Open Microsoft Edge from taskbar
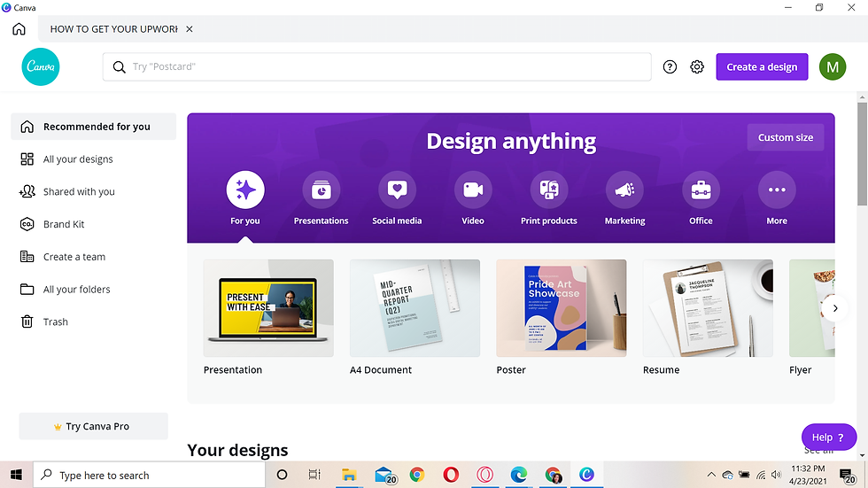Viewport: 868px width, 488px height. (519, 475)
